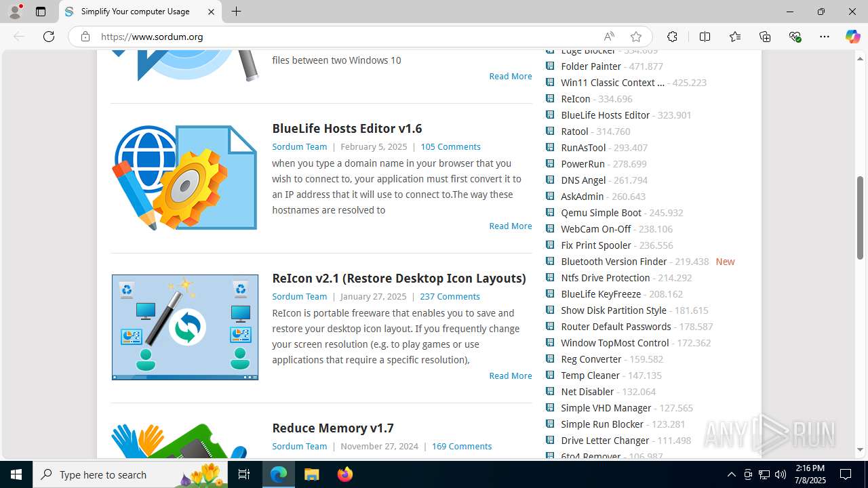The height and width of the screenshot is (488, 868).
Task: Click list icon beside Simple VHD Manager
Action: coord(550,407)
